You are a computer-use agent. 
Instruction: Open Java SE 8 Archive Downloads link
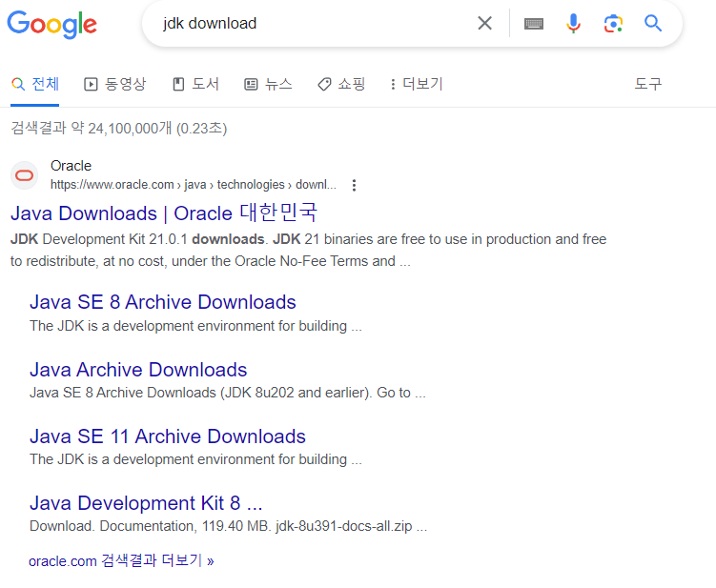[x=163, y=302]
